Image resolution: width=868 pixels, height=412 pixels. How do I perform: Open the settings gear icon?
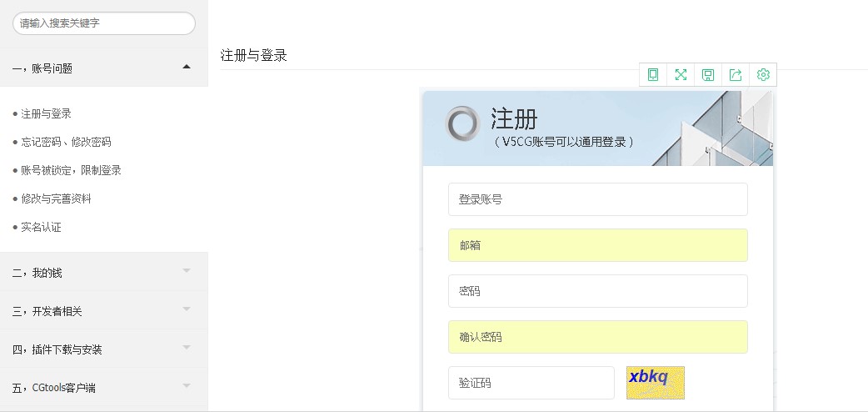763,75
